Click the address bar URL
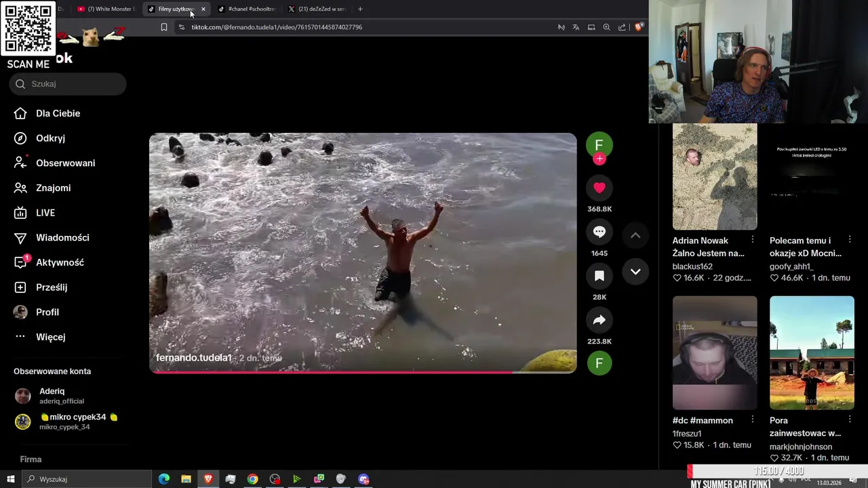Viewport: 868px width, 488px height. [277, 27]
